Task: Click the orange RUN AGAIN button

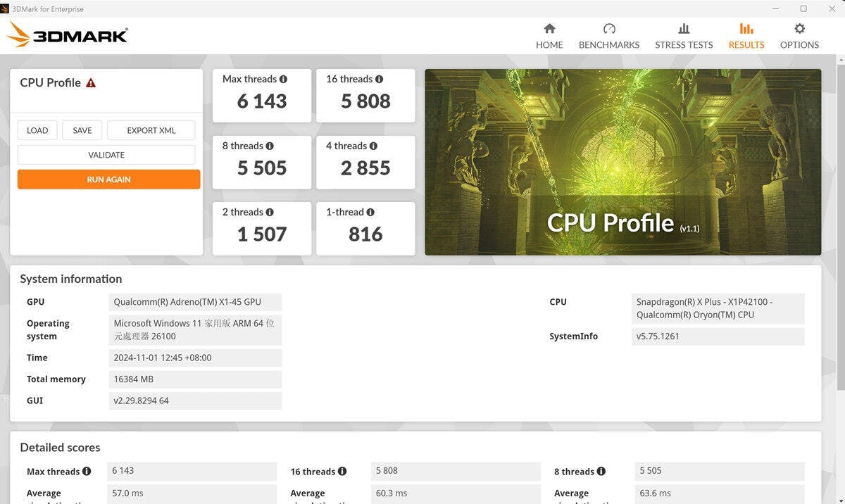Action: coord(109,179)
